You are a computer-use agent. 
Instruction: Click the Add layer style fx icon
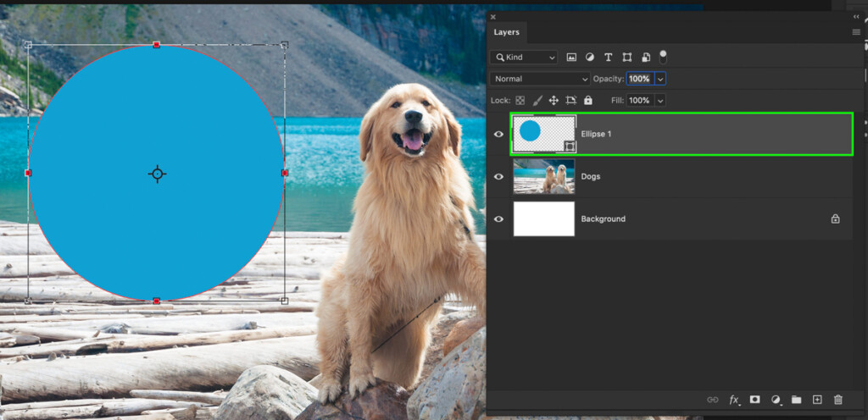coord(734,400)
